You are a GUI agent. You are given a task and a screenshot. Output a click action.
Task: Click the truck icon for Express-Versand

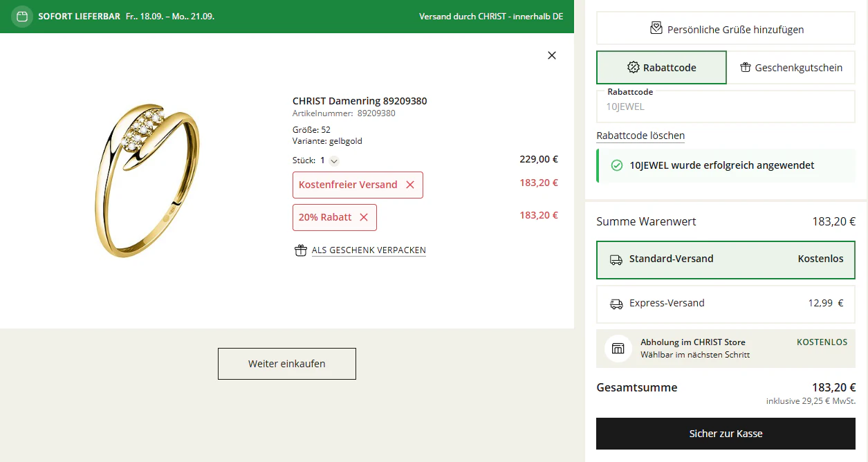pyautogui.click(x=616, y=304)
